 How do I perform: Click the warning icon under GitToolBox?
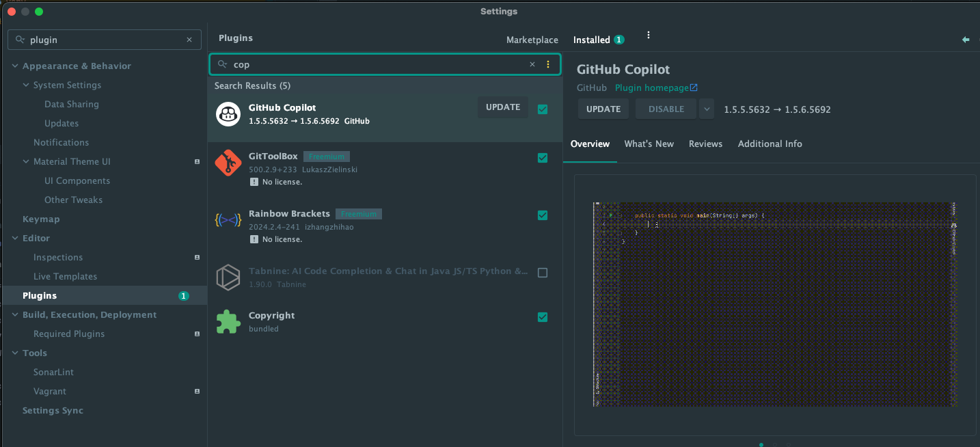pos(254,182)
